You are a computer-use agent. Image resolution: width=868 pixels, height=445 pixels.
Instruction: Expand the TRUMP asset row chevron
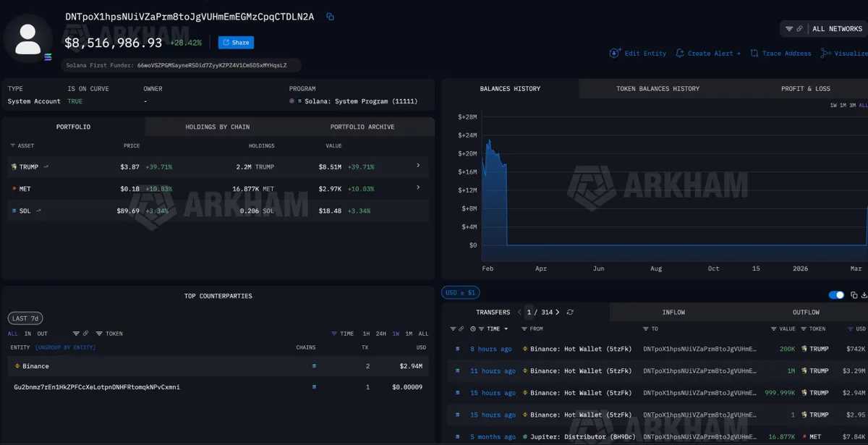(x=417, y=166)
